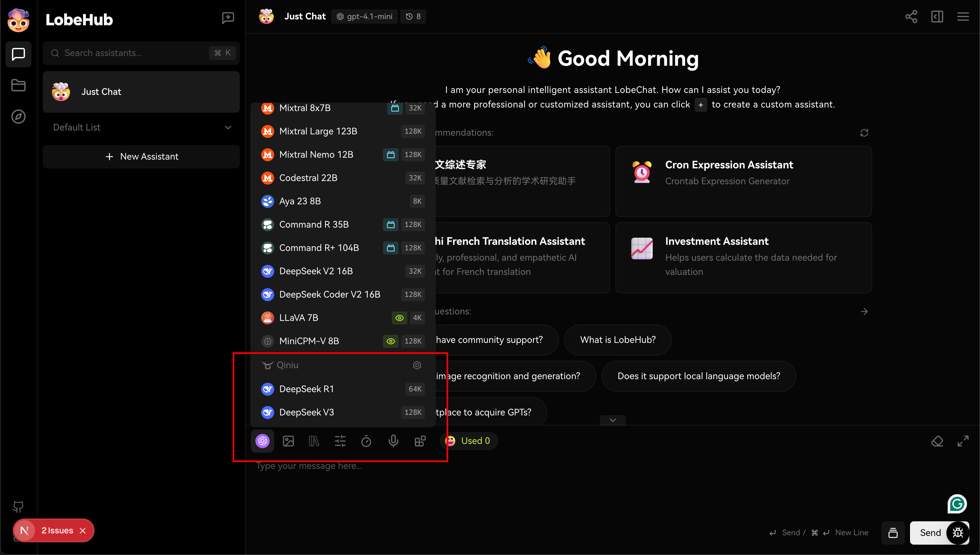Click the LobeHub avatar logo
This screenshot has width=980, height=555.
(18, 20)
